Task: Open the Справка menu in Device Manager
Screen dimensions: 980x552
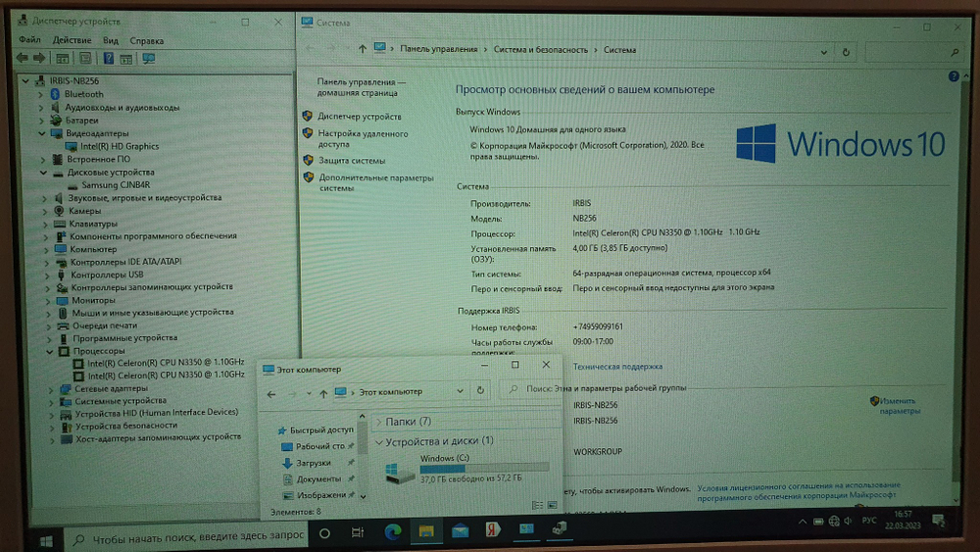Action: (x=147, y=40)
